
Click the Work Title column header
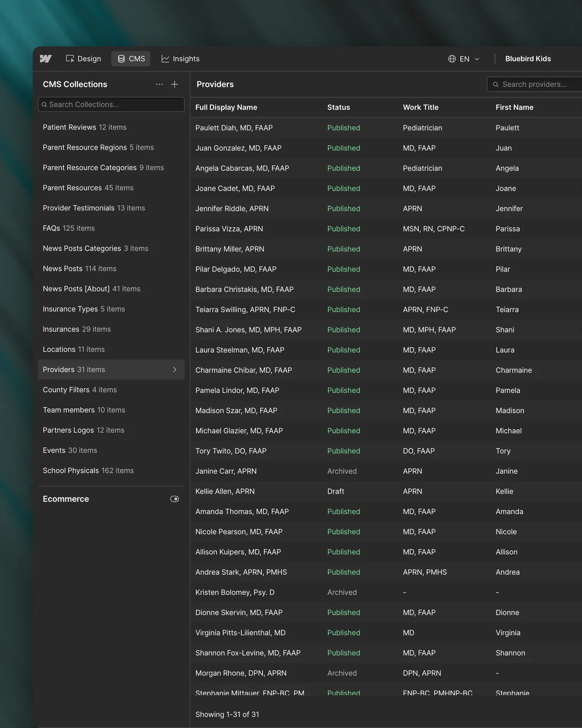tap(421, 107)
